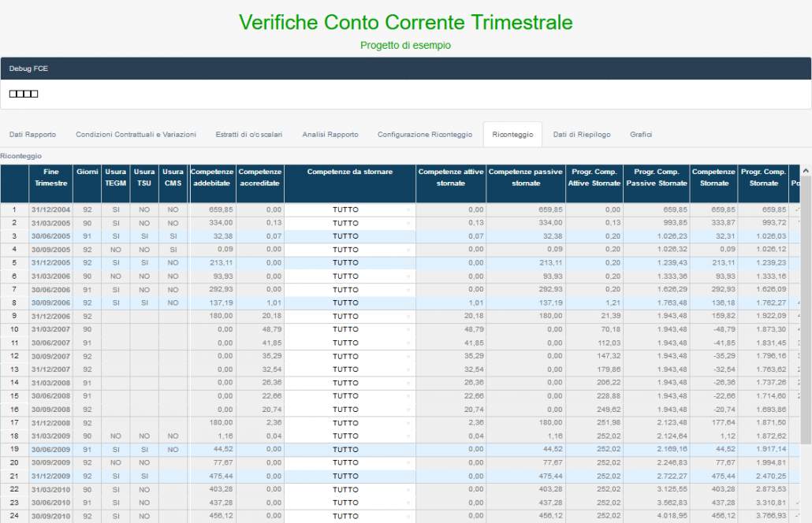Expand TUTTO dropdown in row 31/03/2006
Viewport: 812px width, 523px height.
[x=350, y=276]
